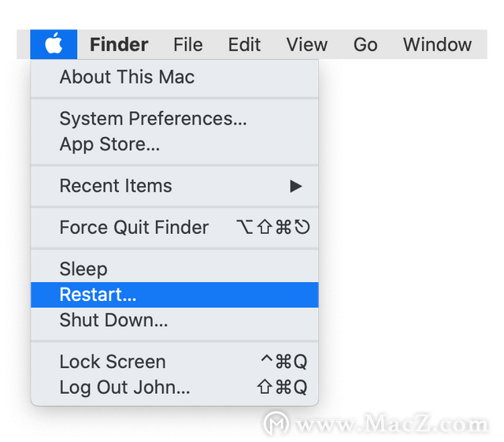Open the Go menu
Viewport: 504px width, 442px height.
pos(365,44)
